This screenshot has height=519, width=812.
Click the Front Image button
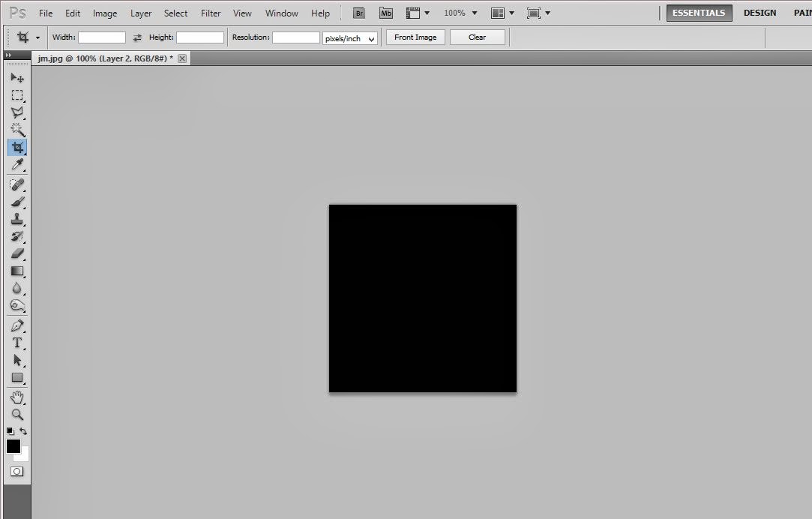click(x=415, y=37)
